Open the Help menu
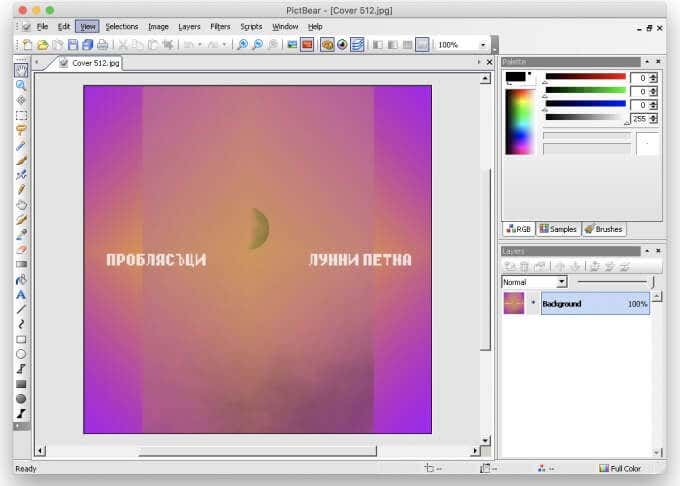680x486 pixels. [x=315, y=27]
